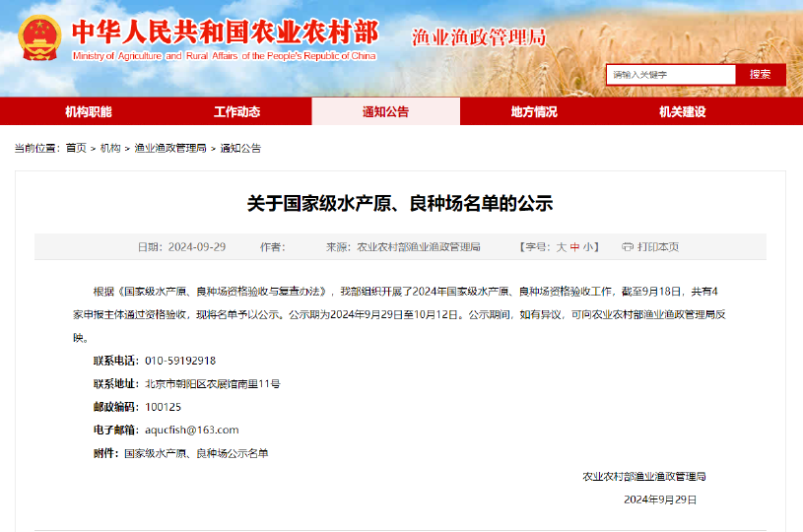
Task: Click the postal code 100125
Action: 163,407
